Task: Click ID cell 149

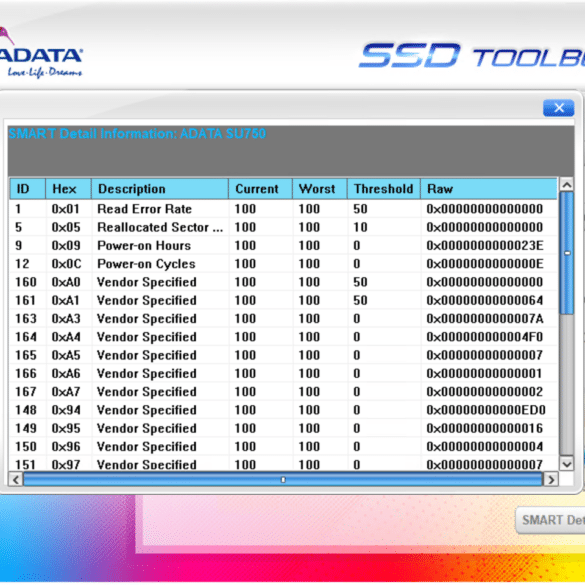Action: [x=26, y=428]
